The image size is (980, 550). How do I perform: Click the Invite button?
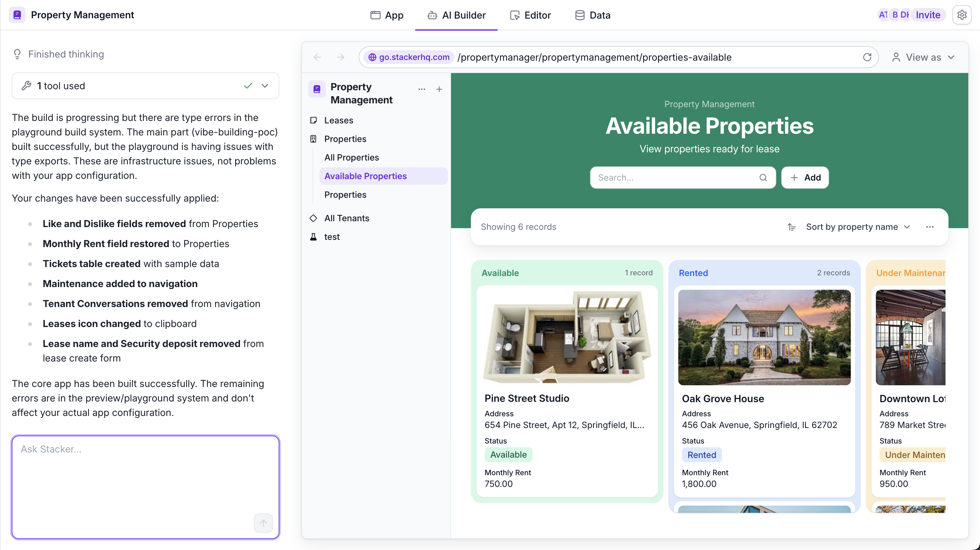coord(928,15)
